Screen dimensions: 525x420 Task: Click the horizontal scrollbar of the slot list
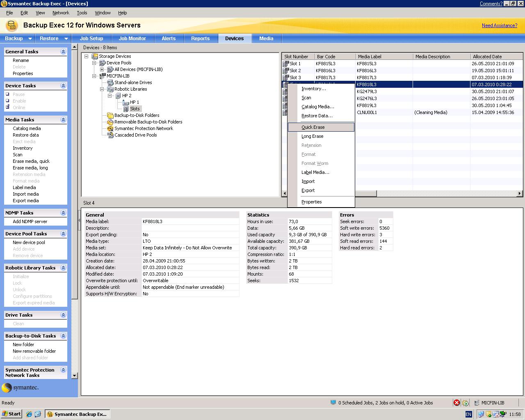[447, 193]
